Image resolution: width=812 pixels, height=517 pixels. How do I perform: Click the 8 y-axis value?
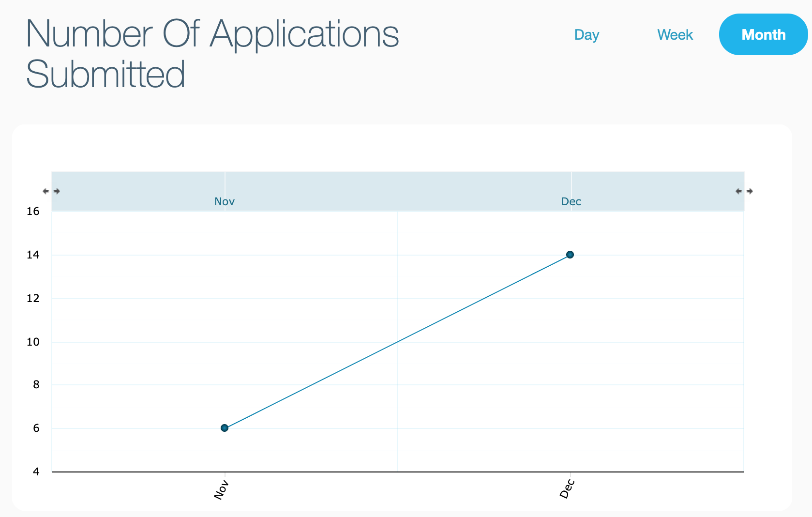point(36,385)
